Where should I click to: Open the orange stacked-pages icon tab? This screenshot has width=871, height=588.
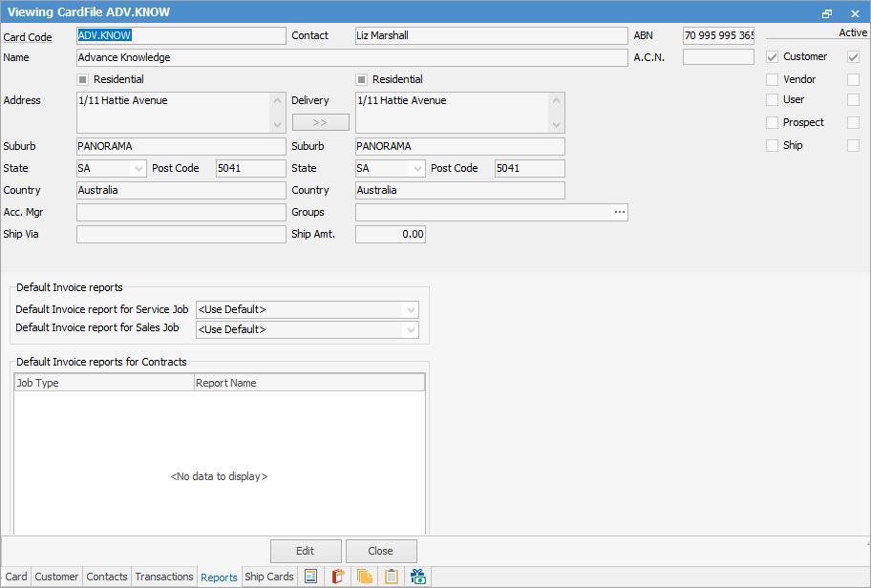[364, 577]
